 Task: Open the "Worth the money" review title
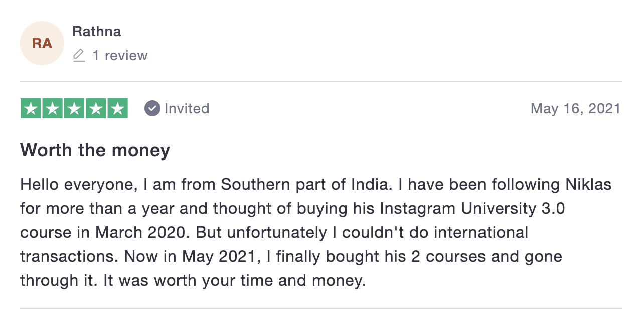(95, 150)
